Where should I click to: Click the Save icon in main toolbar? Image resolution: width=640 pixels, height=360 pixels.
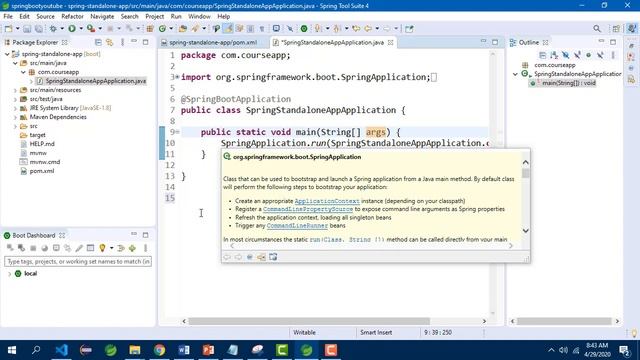coord(27,29)
